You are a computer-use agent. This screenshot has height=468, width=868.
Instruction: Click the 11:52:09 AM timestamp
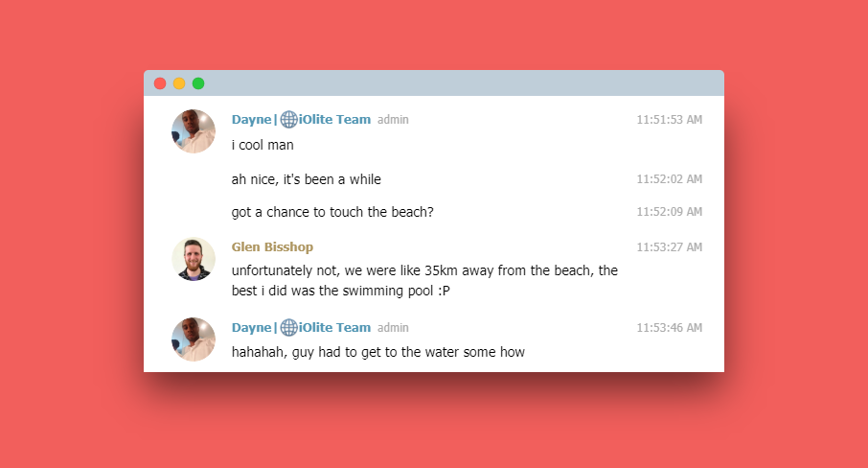(669, 212)
